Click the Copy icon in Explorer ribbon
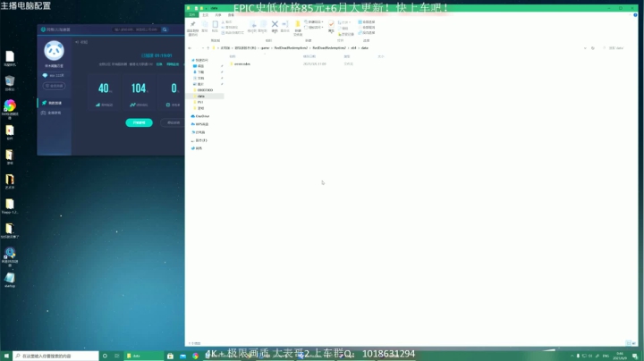The width and height of the screenshot is (644, 361). click(205, 26)
